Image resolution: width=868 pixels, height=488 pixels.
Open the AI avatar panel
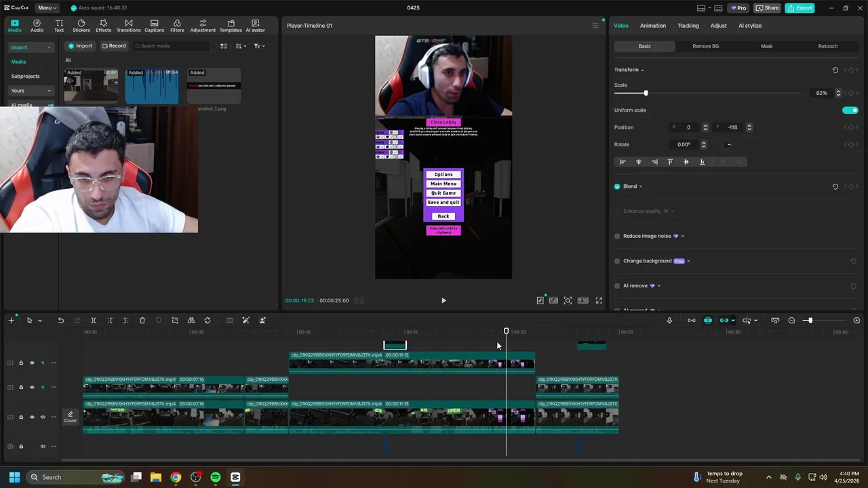[255, 26]
